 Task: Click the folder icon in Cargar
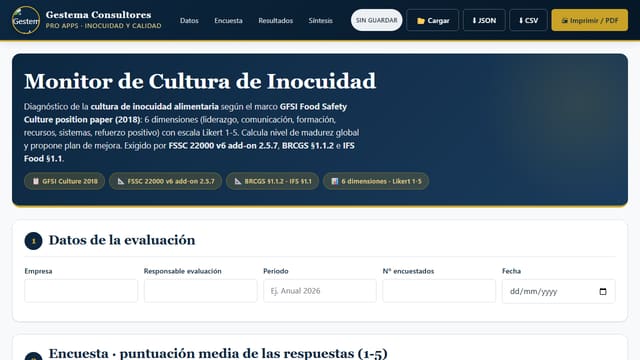(x=421, y=21)
